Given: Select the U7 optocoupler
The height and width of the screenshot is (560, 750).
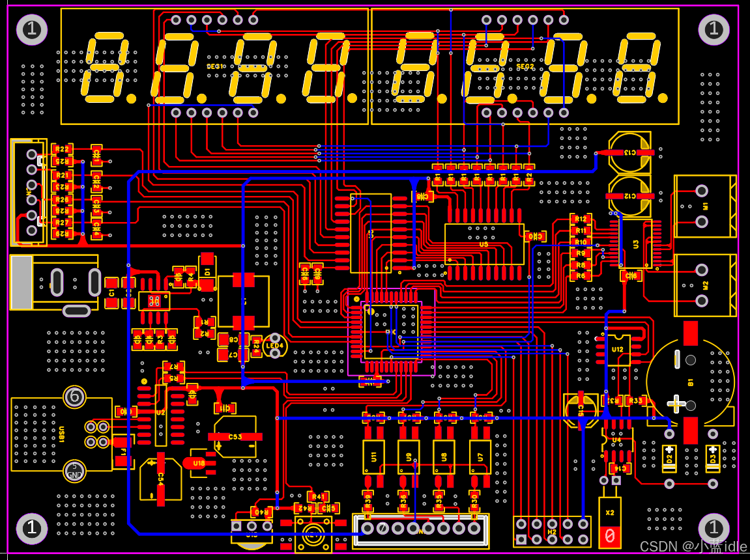Looking at the screenshot, I should [x=480, y=457].
